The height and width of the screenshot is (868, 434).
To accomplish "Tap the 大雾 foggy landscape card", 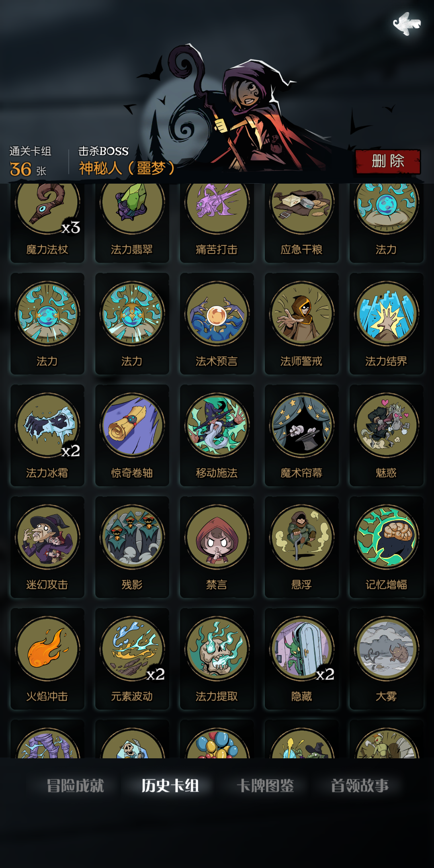I will (x=387, y=659).
